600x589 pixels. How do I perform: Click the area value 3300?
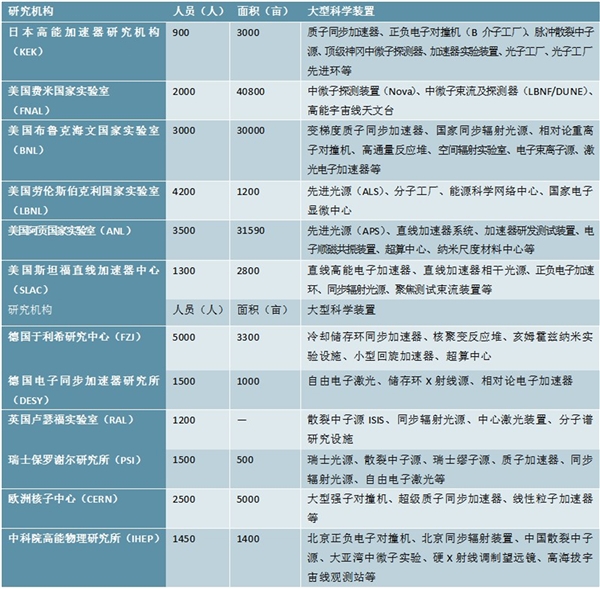pos(248,337)
